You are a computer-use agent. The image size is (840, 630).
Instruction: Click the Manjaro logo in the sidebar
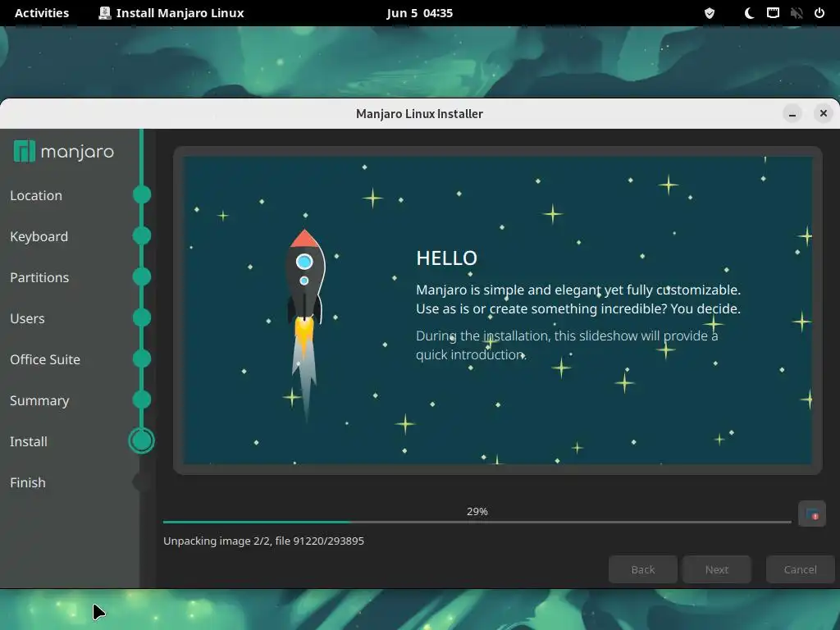point(64,152)
